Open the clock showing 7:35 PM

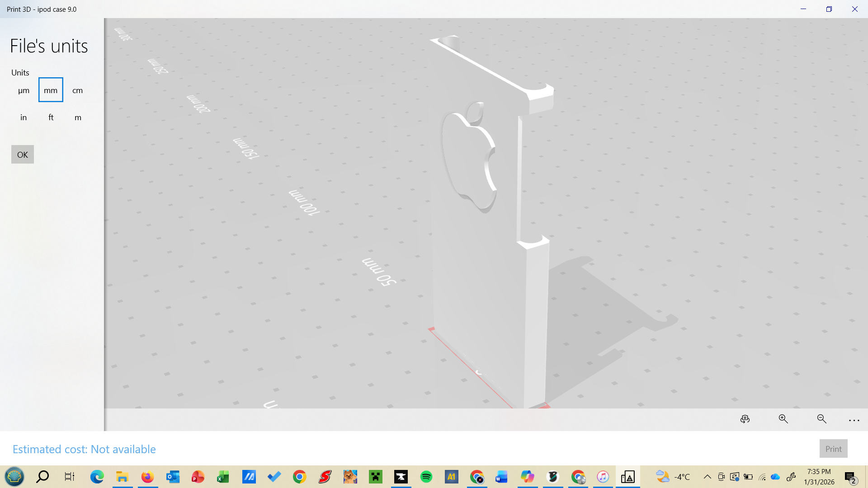[x=819, y=477]
